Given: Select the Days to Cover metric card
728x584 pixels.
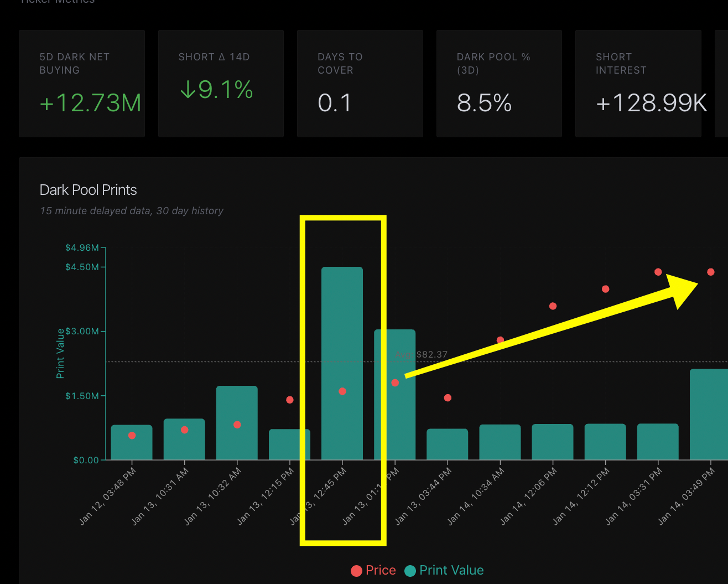Looking at the screenshot, I should tap(360, 84).
